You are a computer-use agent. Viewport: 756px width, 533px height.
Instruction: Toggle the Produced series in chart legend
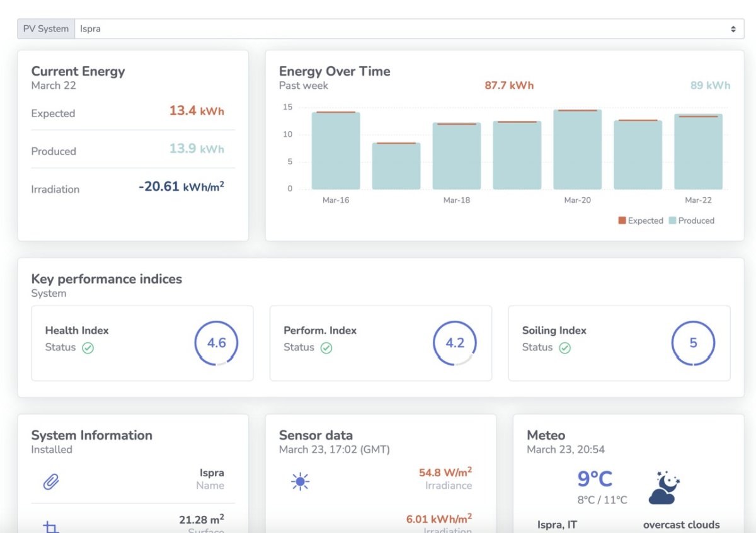691,221
